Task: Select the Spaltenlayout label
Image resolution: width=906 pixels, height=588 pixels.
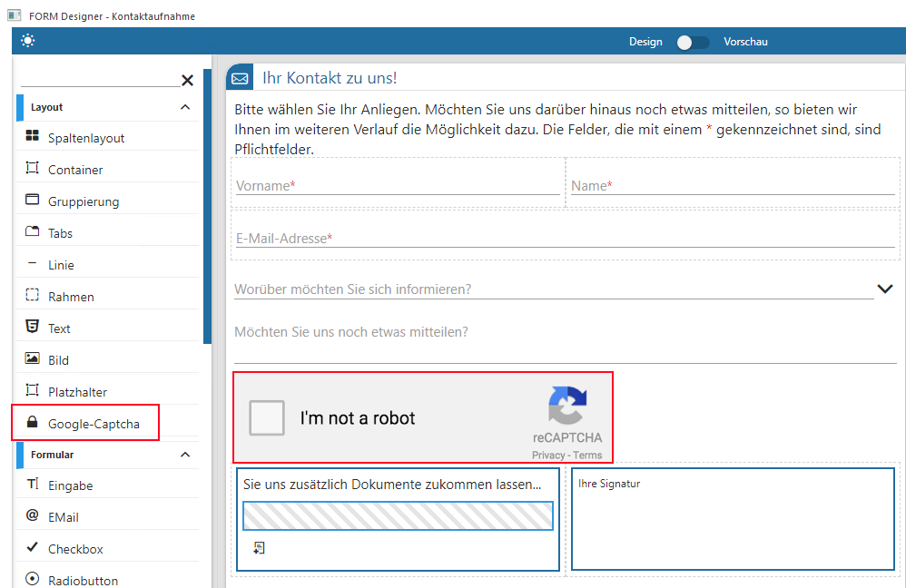Action: pos(86,138)
